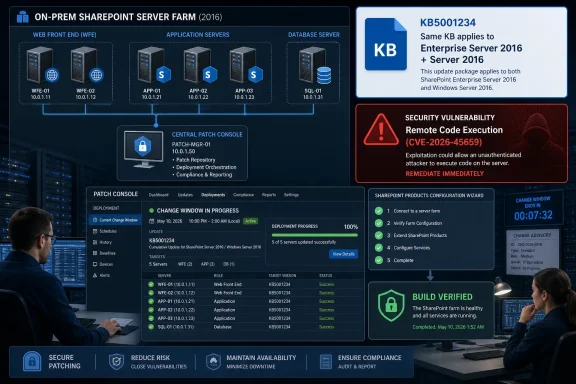
Task: Click green check for WFE-02 row
Action: point(151,293)
